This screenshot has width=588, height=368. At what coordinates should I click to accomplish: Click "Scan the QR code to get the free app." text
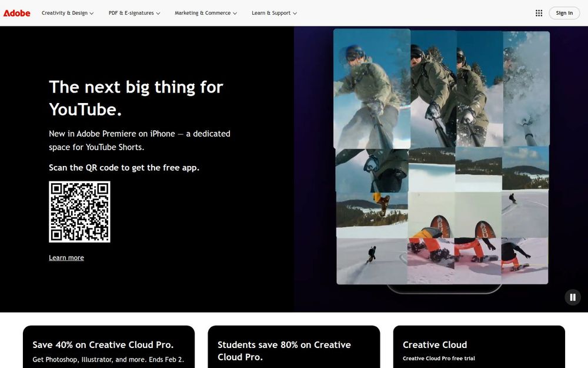click(x=124, y=167)
